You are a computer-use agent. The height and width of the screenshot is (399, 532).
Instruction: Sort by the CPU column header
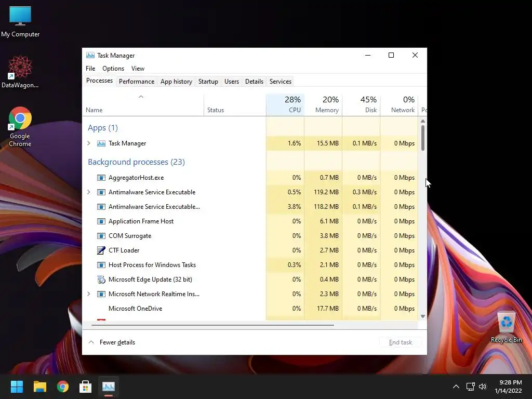point(285,104)
